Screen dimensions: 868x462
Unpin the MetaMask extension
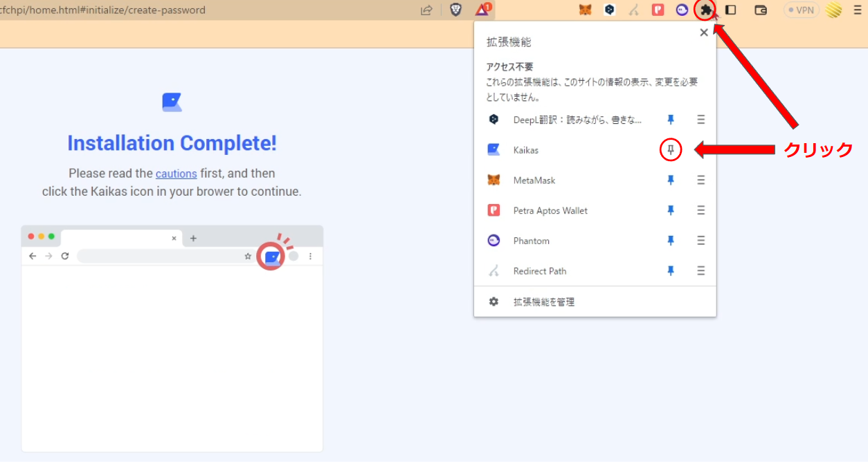pyautogui.click(x=670, y=181)
